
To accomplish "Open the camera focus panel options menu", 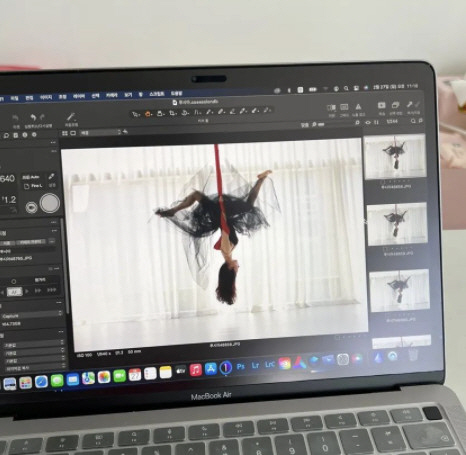I will click(56, 269).
